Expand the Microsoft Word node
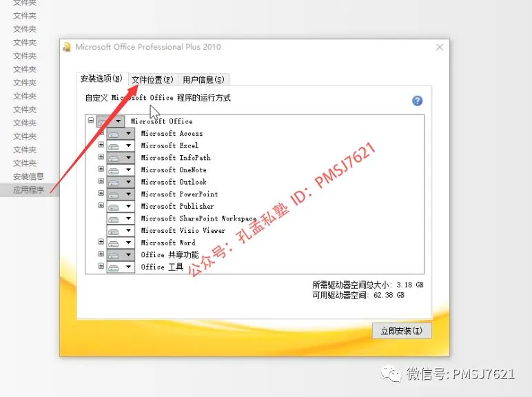The width and height of the screenshot is (532, 397). pyautogui.click(x=101, y=242)
